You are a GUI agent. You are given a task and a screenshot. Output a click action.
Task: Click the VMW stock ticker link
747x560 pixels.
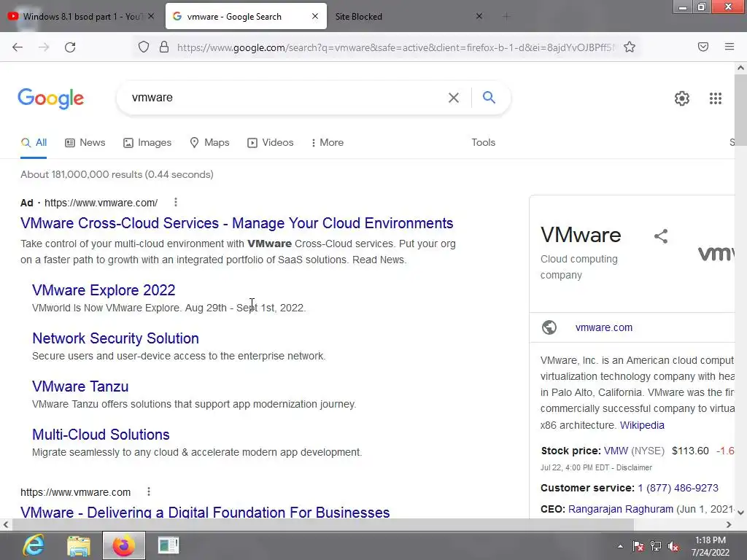(x=616, y=451)
